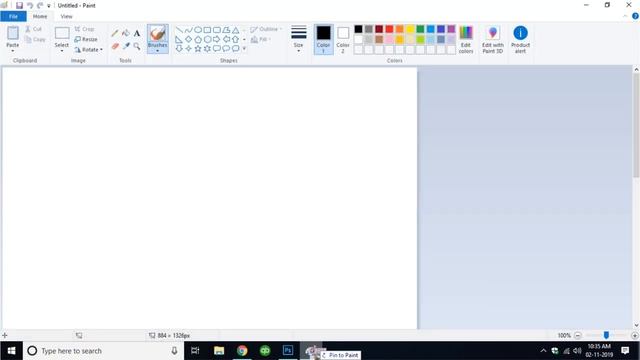Viewport: 640px width, 360px height.
Task: Pick the red color swatch
Action: (389, 29)
